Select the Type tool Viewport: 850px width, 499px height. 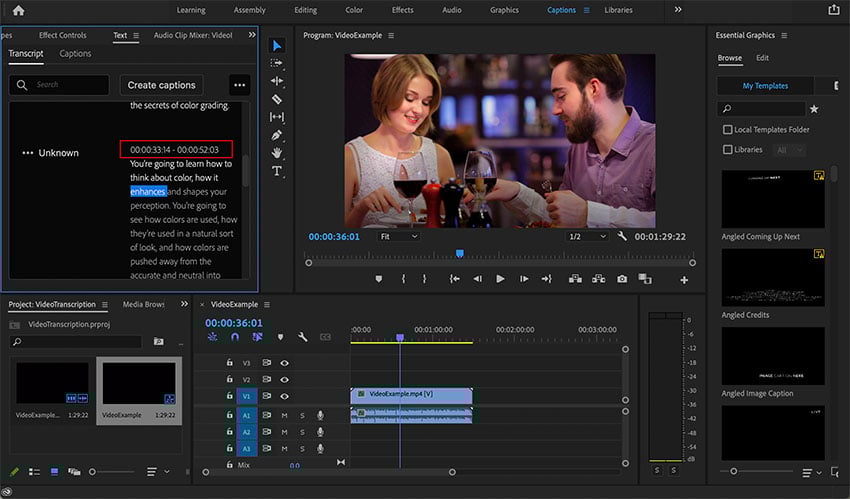[x=277, y=171]
